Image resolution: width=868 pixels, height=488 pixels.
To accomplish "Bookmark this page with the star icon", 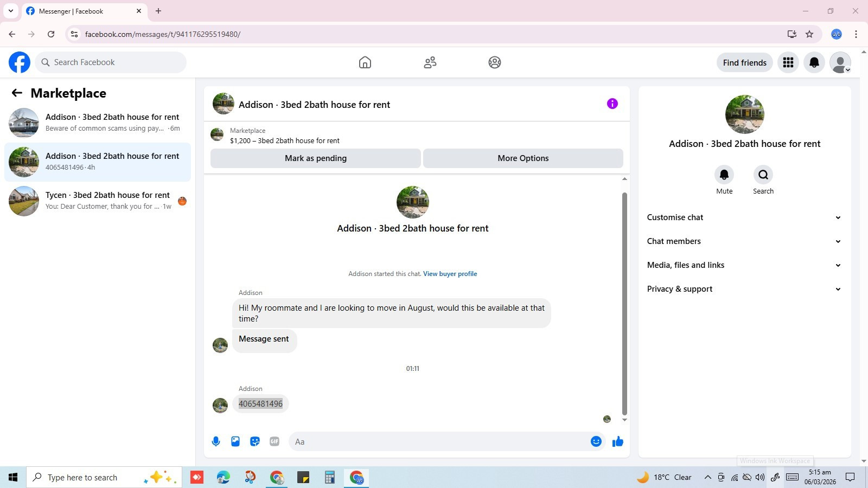I will [x=809, y=34].
